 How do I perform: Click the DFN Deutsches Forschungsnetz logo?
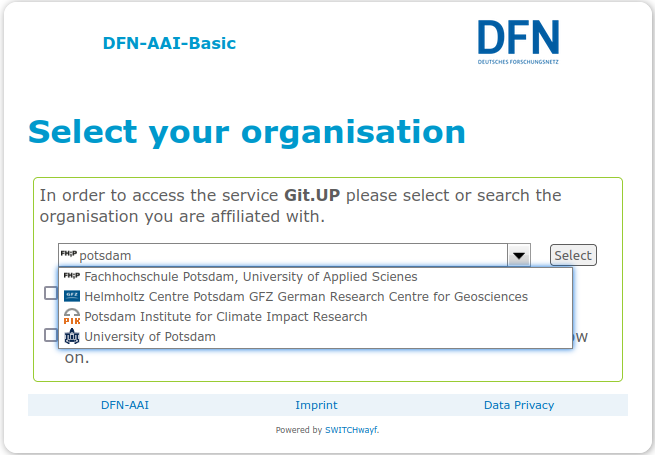pos(518,42)
